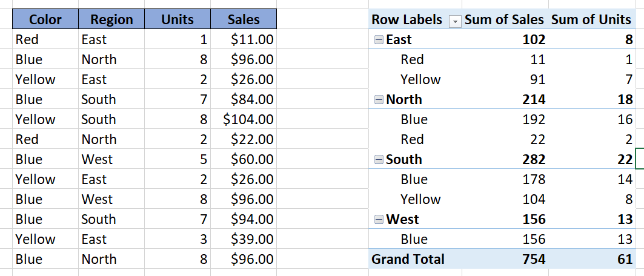
Task: Collapse the North group in pivot table
Action: (379, 100)
